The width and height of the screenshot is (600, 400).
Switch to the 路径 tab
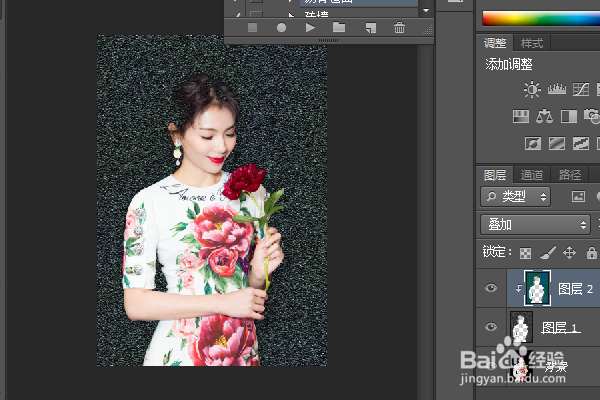tap(570, 175)
